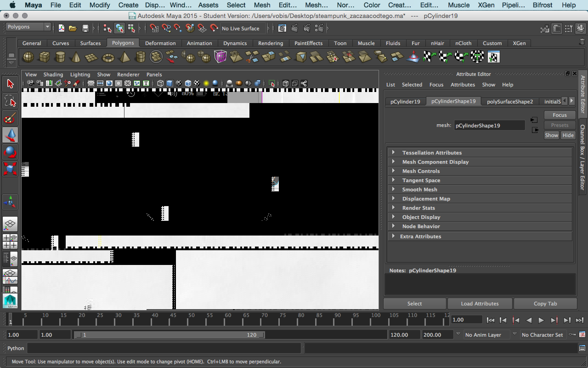Expand Mesh Controls section

tap(481, 171)
